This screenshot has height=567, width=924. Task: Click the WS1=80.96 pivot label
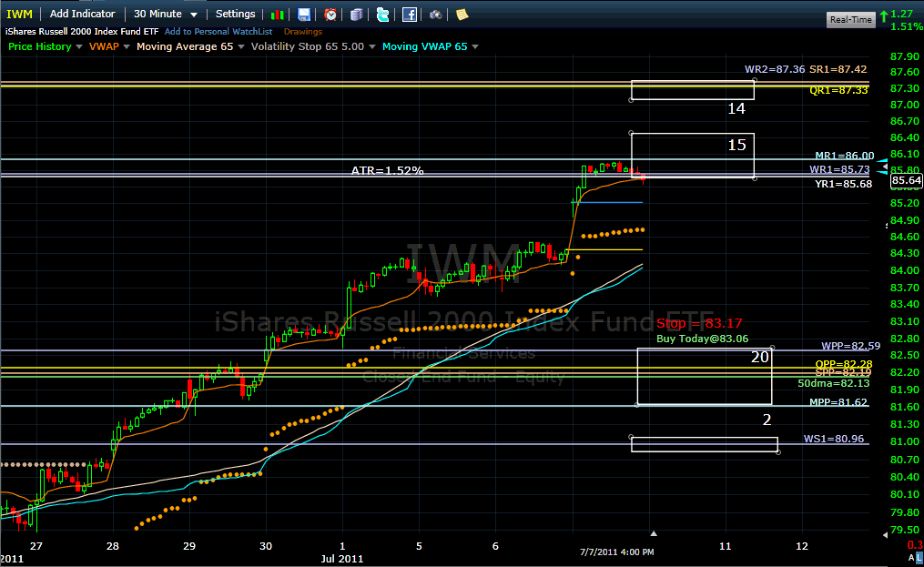[x=834, y=439]
